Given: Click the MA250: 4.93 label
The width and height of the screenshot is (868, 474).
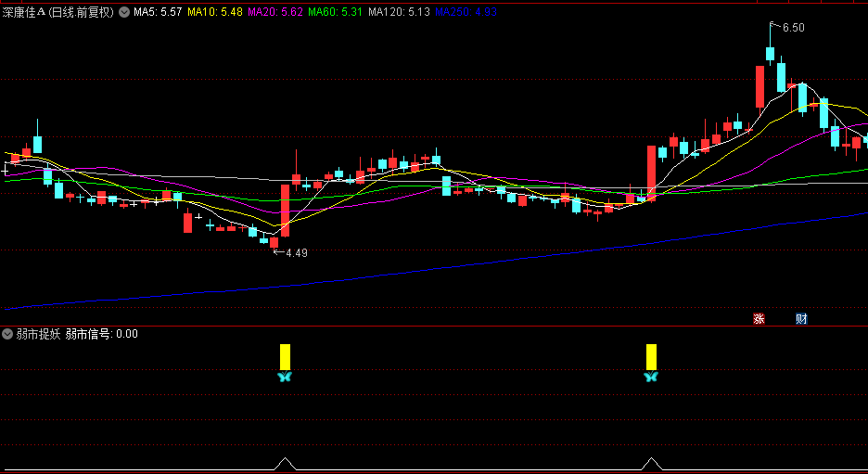Looking at the screenshot, I should click(x=466, y=12).
